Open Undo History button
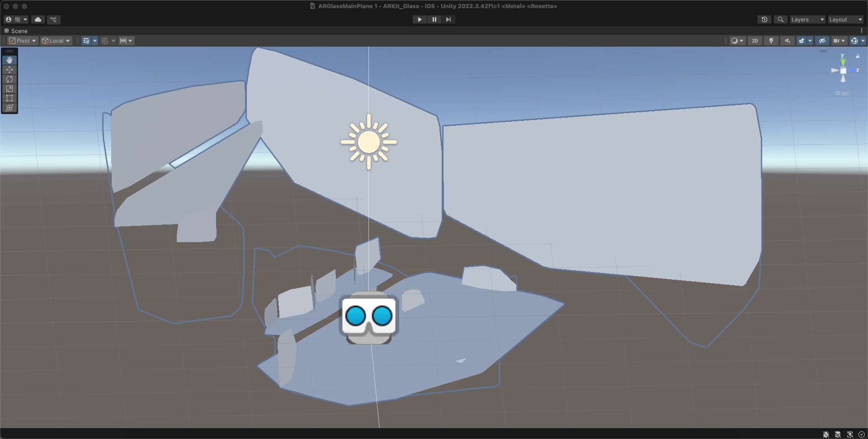The height and width of the screenshot is (439, 868). click(764, 19)
